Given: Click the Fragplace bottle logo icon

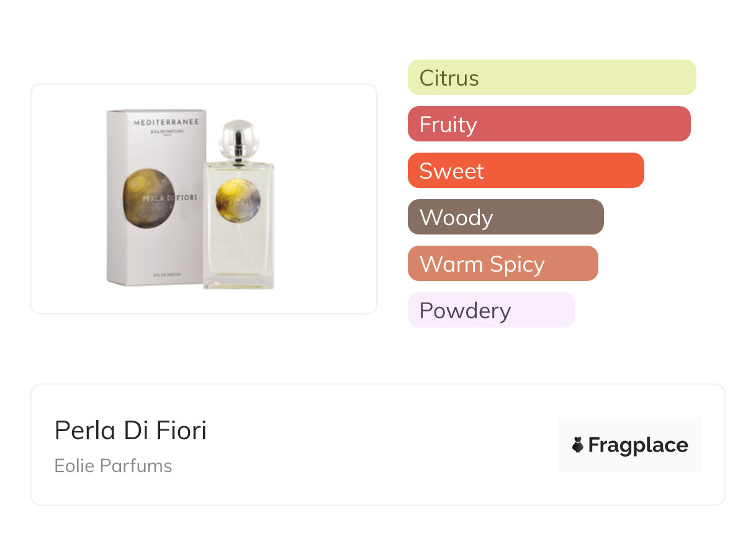Looking at the screenshot, I should 578,445.
